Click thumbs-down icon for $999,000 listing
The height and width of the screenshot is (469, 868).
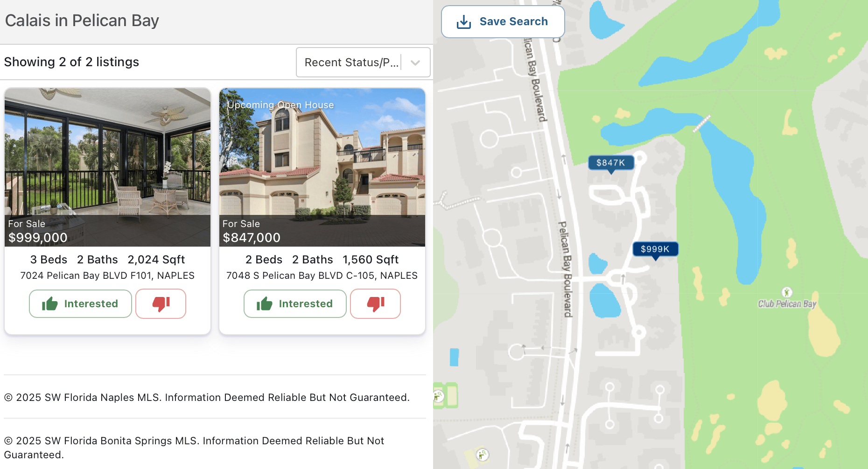[x=161, y=304]
